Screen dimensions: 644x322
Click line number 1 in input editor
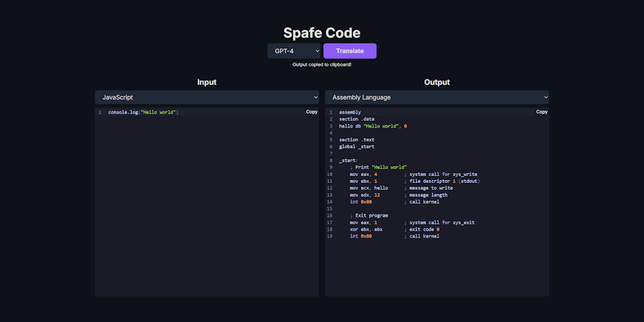coord(99,113)
